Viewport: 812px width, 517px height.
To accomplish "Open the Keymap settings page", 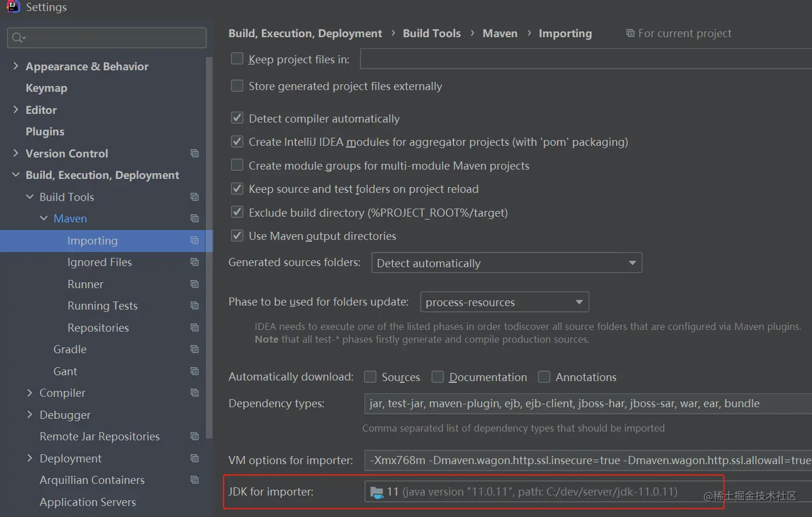I will (x=46, y=88).
